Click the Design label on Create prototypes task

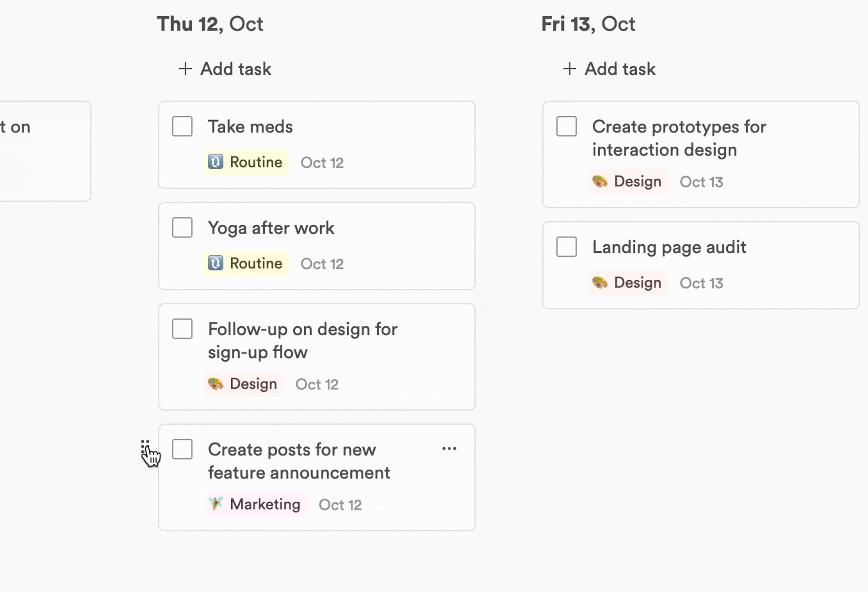[x=637, y=181]
